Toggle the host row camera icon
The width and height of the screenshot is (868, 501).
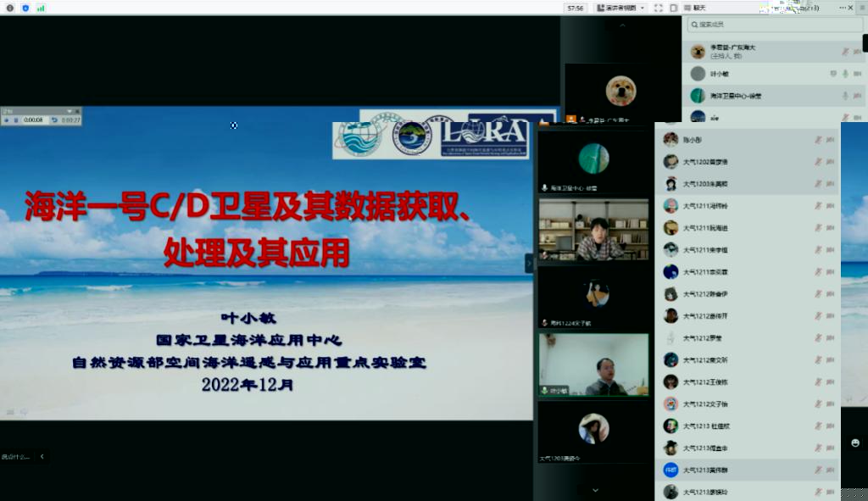pos(857,52)
